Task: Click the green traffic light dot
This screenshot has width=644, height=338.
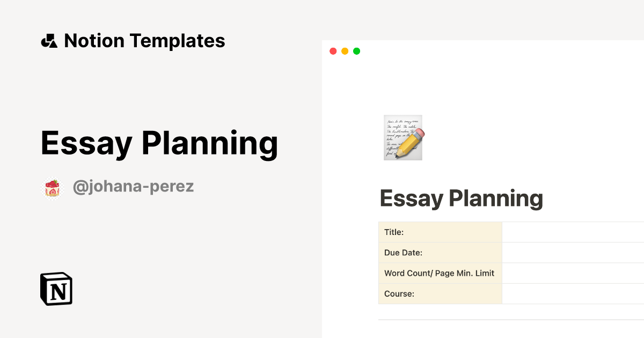Action: [357, 50]
